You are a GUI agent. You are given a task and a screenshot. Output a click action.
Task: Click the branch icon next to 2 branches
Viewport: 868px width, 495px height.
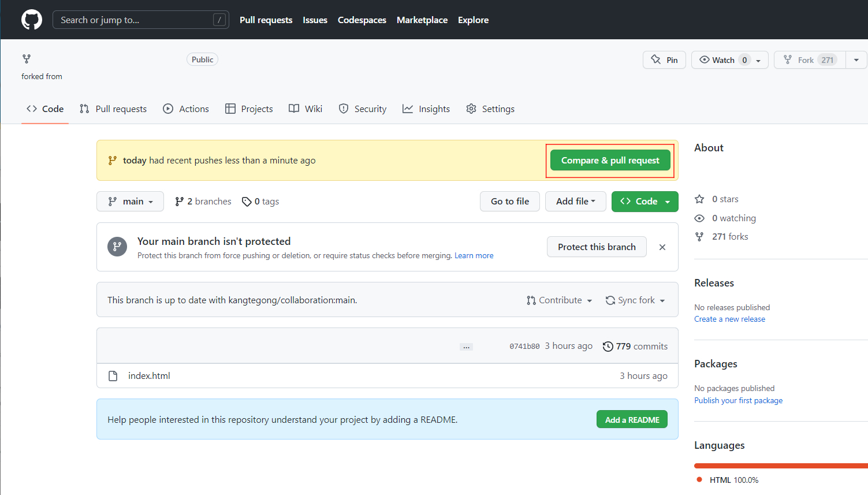[x=180, y=202]
